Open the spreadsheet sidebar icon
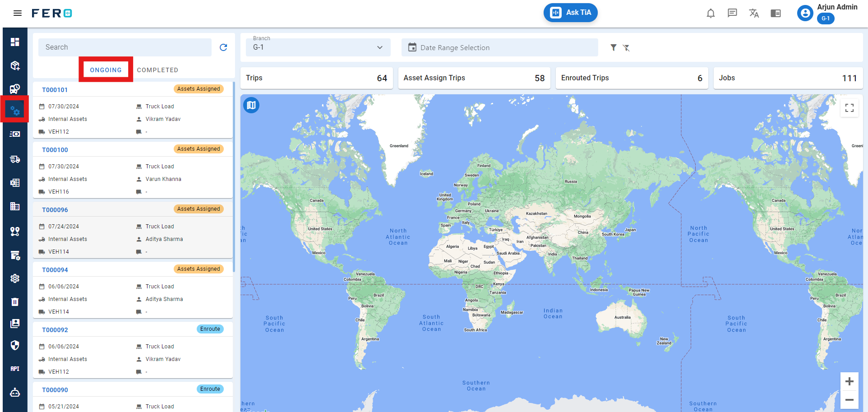868x412 pixels. [15, 183]
